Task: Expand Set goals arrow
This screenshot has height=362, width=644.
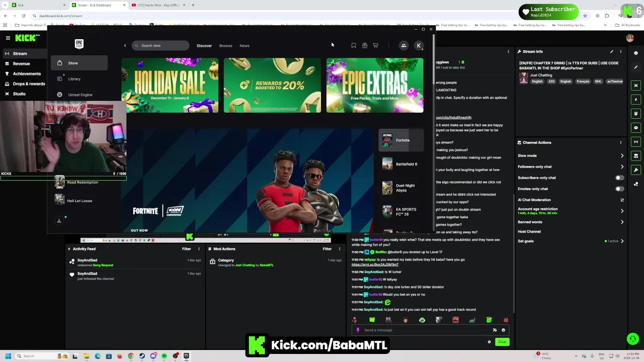Action: tap(622, 241)
